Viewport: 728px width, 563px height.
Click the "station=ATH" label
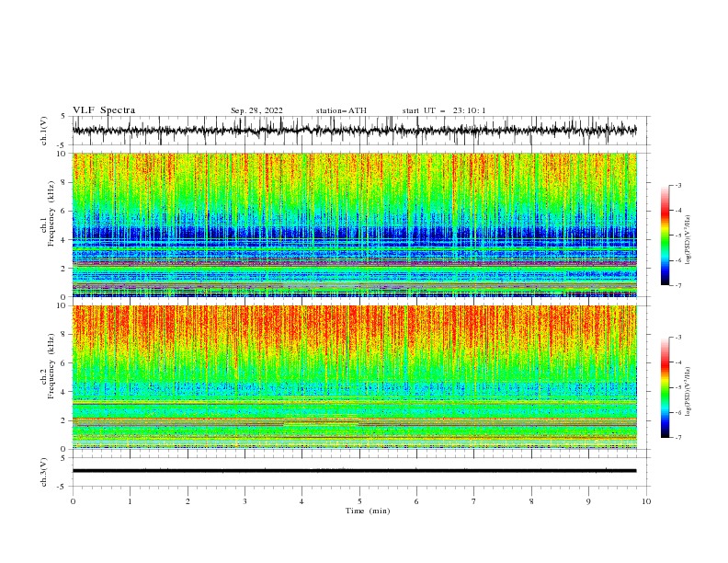coord(341,110)
